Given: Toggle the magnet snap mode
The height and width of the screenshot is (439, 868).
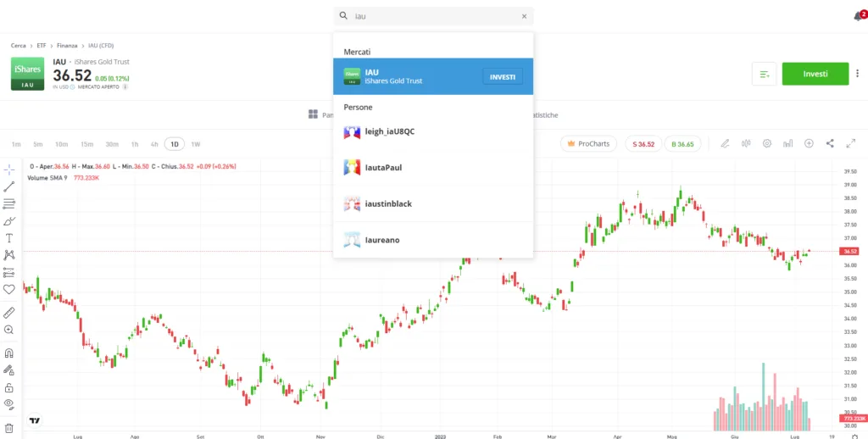Looking at the screenshot, I should pyautogui.click(x=8, y=353).
